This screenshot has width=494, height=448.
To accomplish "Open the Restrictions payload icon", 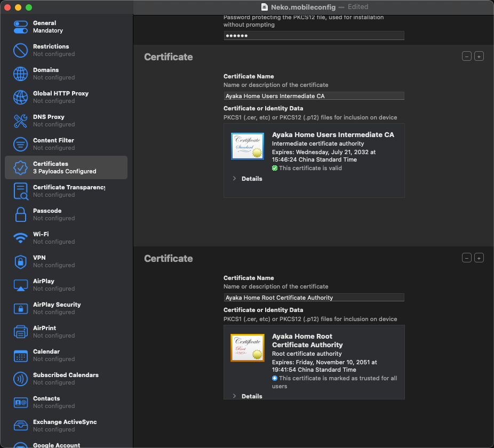I will tap(20, 50).
